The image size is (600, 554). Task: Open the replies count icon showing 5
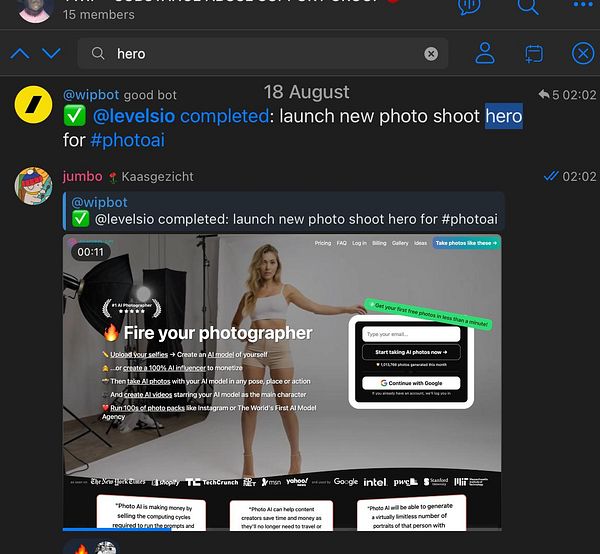pos(549,95)
